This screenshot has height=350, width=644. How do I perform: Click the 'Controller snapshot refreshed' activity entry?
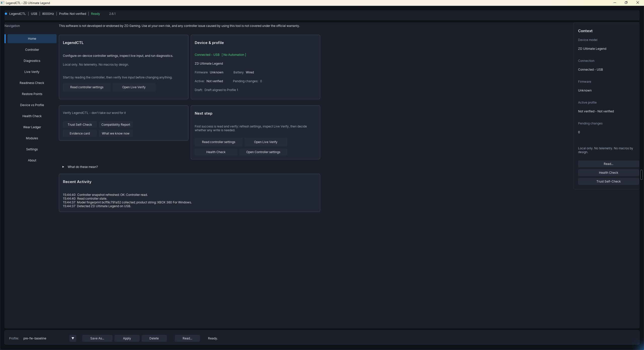point(105,195)
